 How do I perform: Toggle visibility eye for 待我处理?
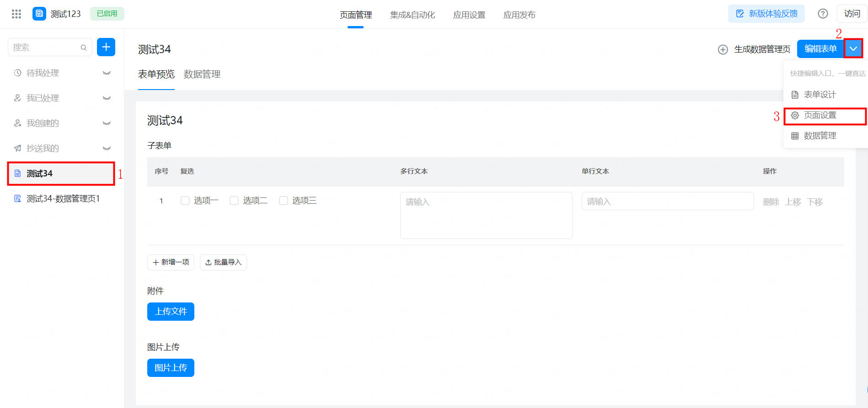107,73
